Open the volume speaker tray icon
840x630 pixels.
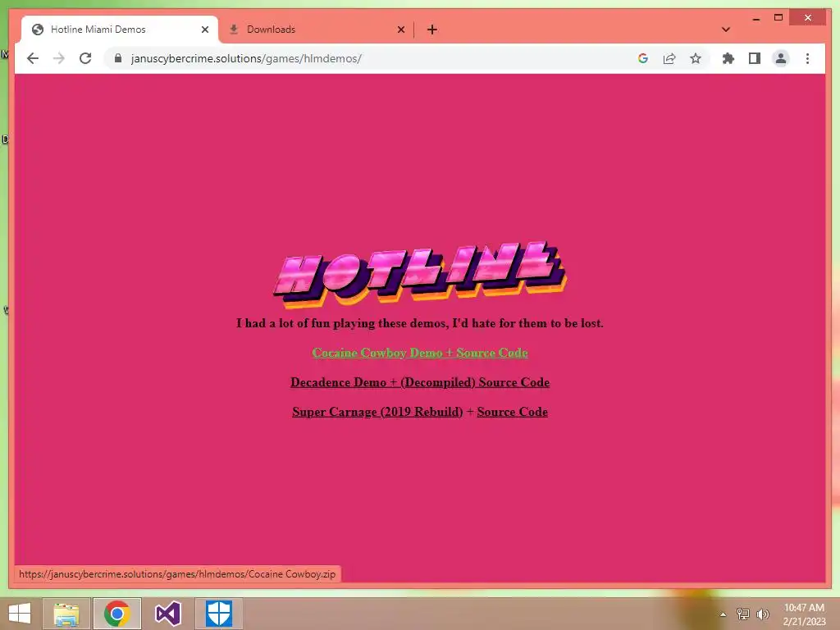763,614
